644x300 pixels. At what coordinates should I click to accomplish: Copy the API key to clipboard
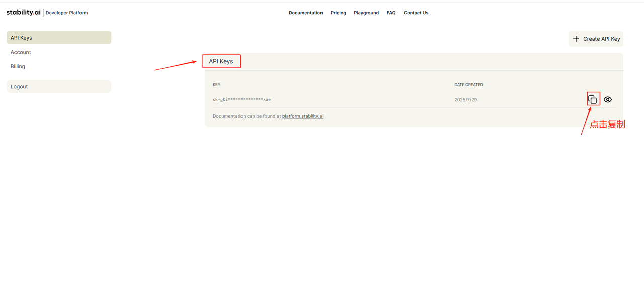coord(593,99)
